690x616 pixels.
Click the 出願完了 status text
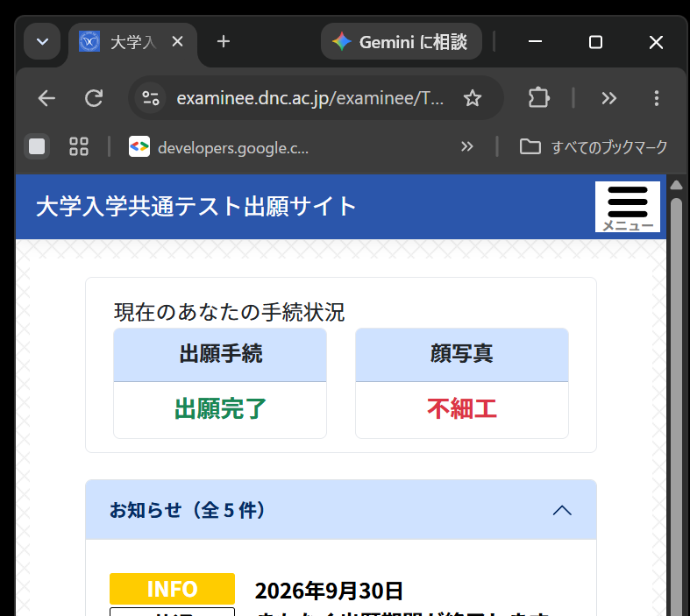point(220,408)
